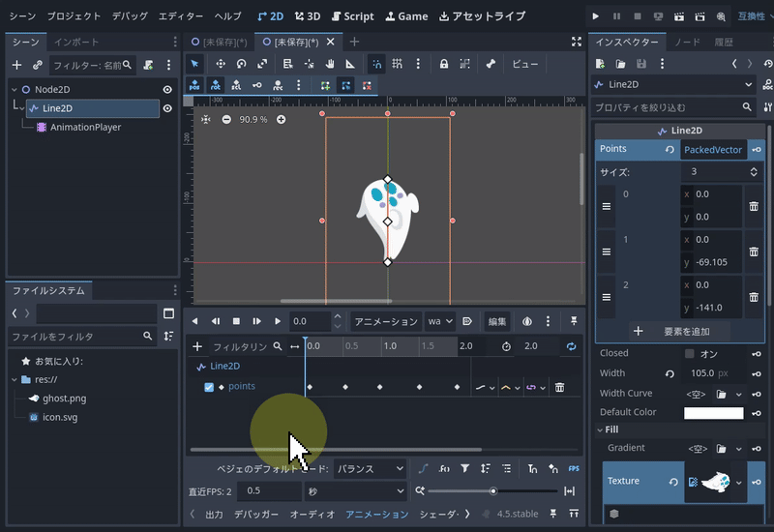Open skeleton bone options icon
This screenshot has width=774, height=532.
[x=491, y=64]
